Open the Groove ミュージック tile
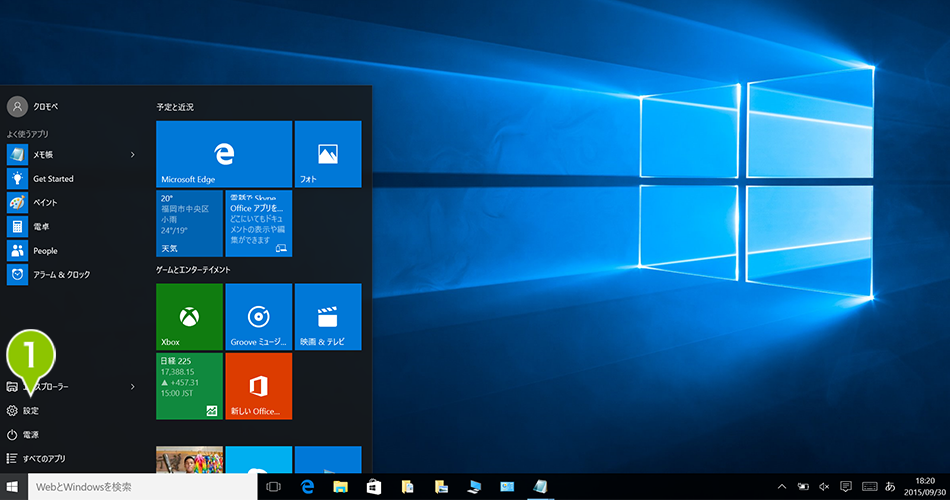The width and height of the screenshot is (950, 500). tap(259, 317)
